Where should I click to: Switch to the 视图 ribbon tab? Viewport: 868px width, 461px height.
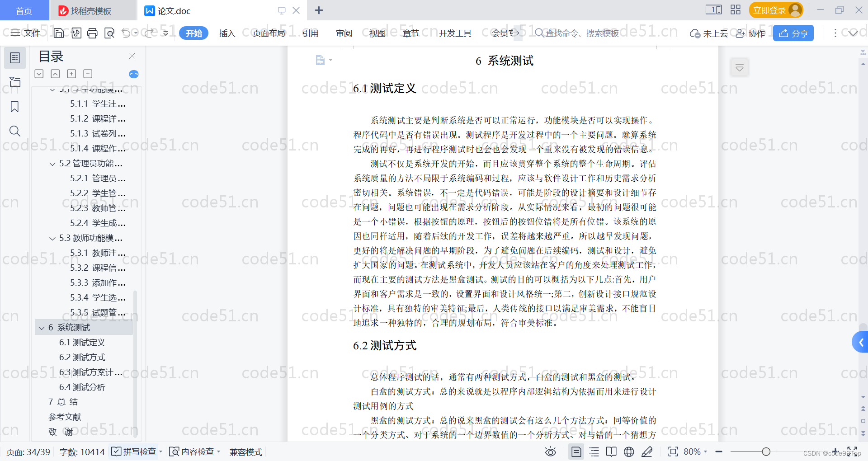(x=377, y=33)
